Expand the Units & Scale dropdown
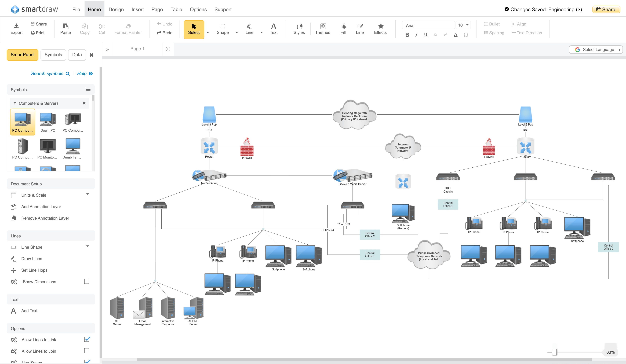Image resolution: width=626 pixels, height=364 pixels. tap(88, 194)
